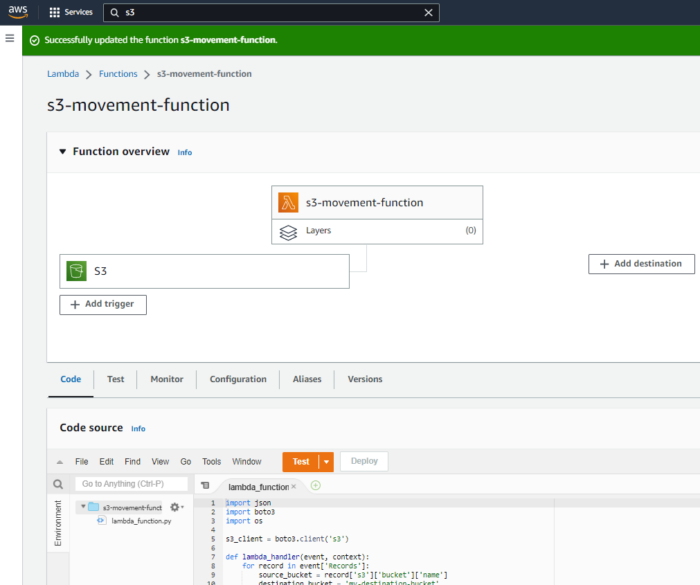Click the Add destination button
Viewport: 700px width, 585px height.
pyautogui.click(x=641, y=264)
